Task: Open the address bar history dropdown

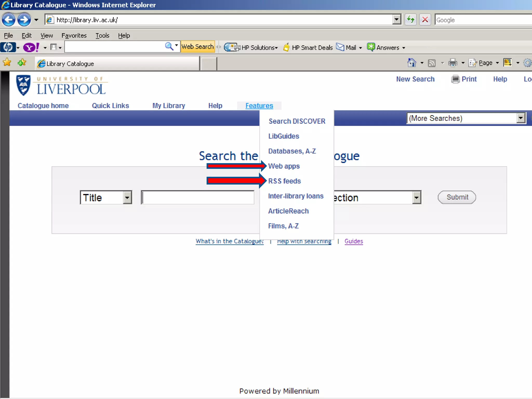Action: click(x=396, y=20)
